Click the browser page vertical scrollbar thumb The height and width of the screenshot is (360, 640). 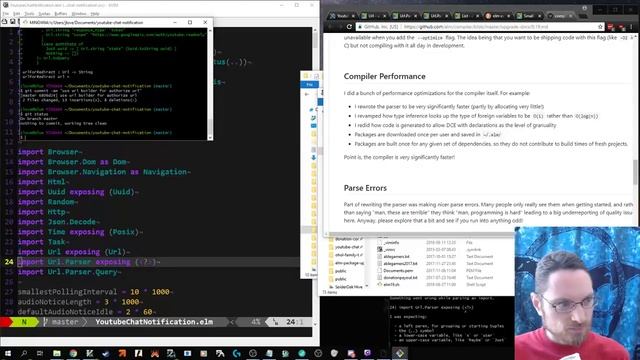coord(635,172)
